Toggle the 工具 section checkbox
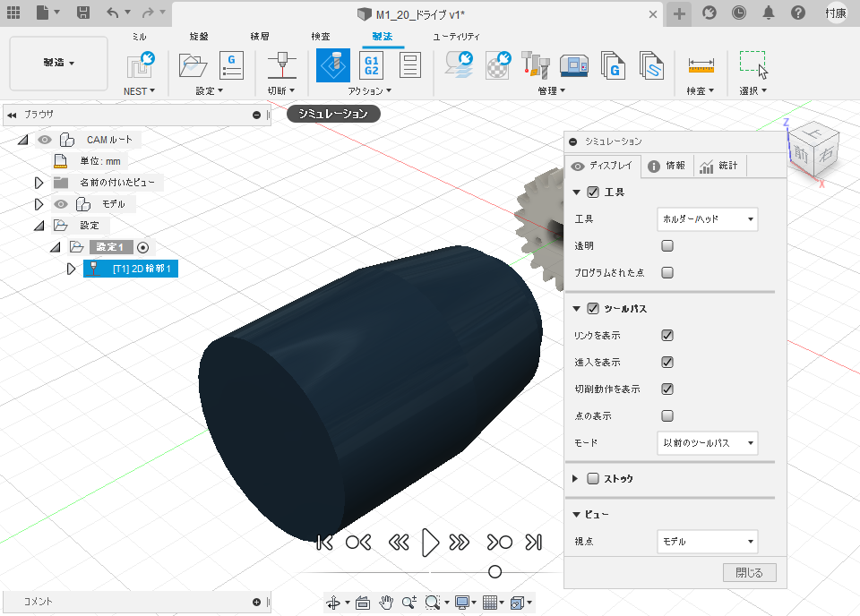Viewport: 860px width, 616px height. (593, 192)
